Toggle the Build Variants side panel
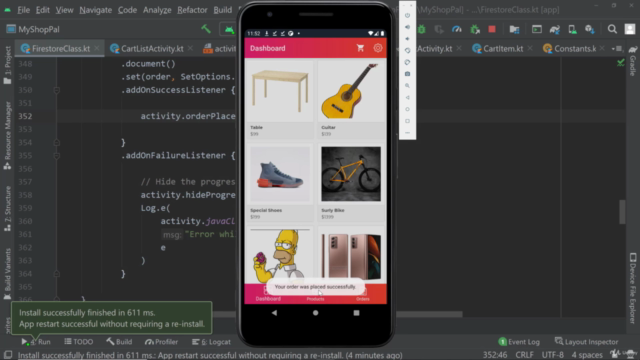The width and height of the screenshot is (640, 360). [x=7, y=274]
